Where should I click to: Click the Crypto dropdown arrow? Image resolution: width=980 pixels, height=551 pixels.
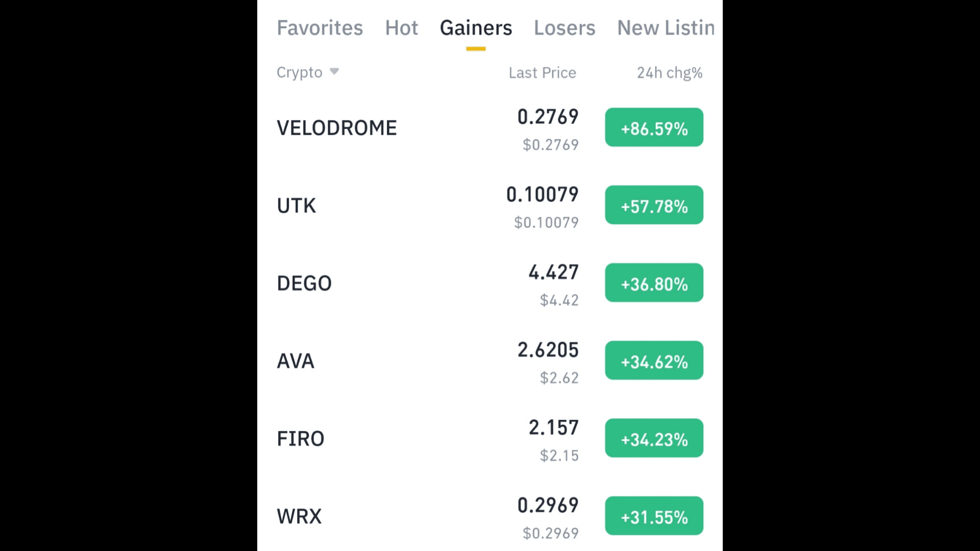click(335, 73)
